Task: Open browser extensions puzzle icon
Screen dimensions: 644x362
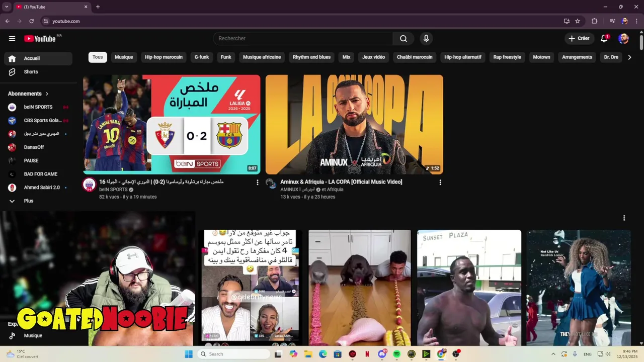Action: [x=594, y=21]
